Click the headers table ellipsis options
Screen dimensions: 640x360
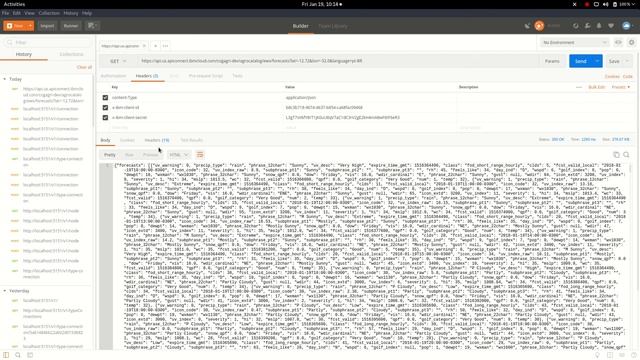pos(579,87)
